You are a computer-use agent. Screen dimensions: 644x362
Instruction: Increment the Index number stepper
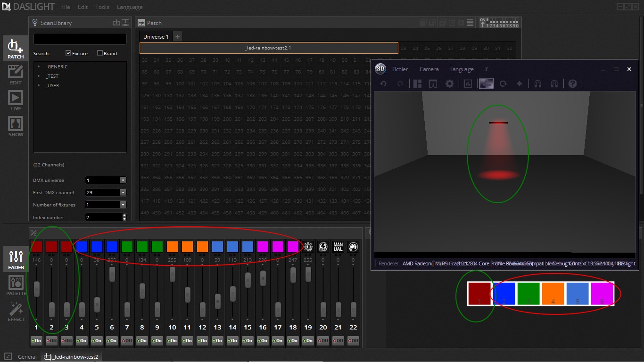[124, 215]
